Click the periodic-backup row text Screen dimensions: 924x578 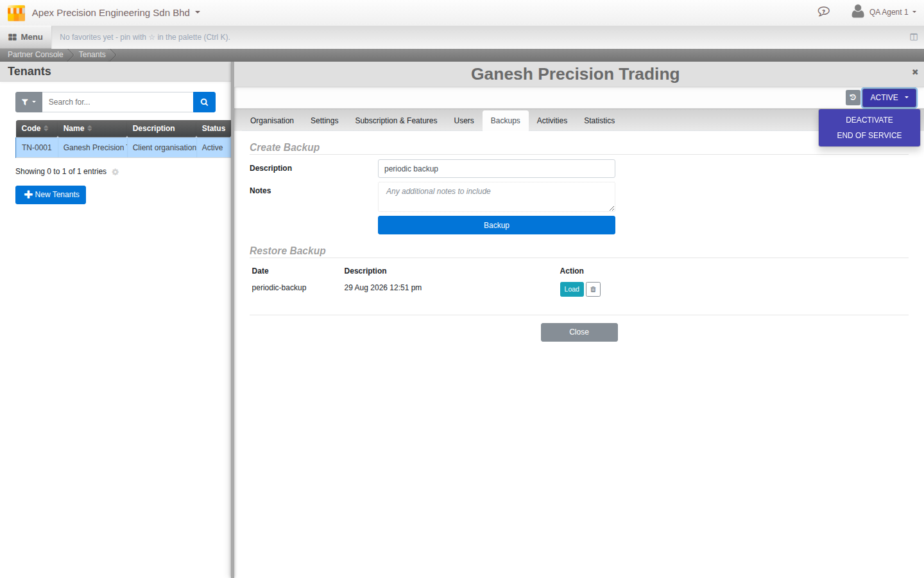point(279,288)
